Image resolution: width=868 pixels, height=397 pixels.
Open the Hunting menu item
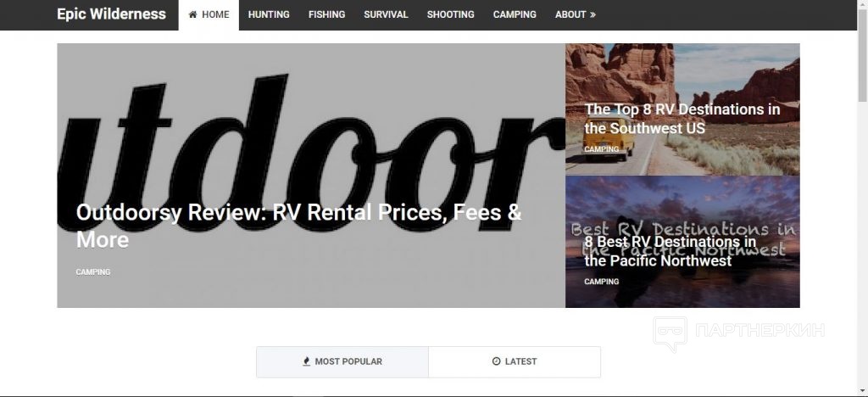(x=269, y=15)
